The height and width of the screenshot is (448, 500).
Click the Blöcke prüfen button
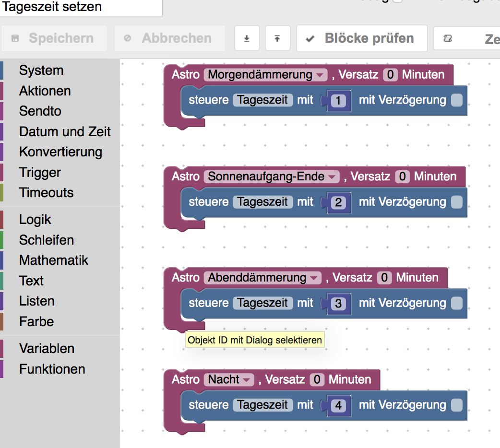362,38
